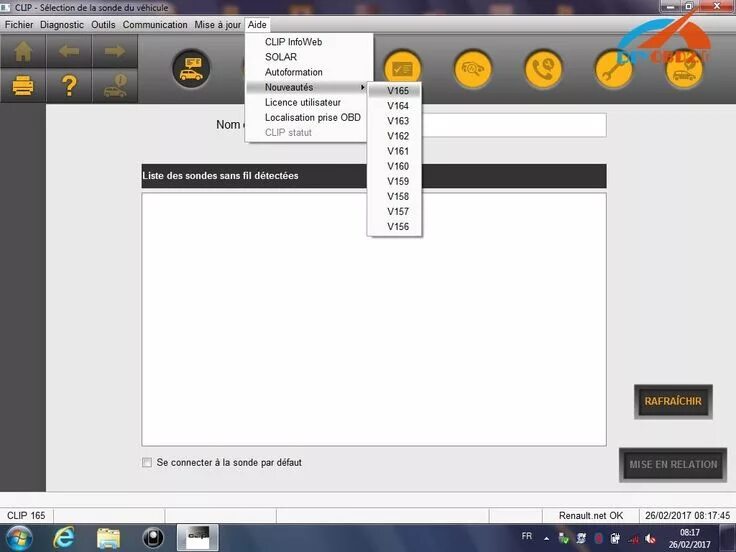Select V160 in Nouveautés submenu
The width and height of the screenshot is (736, 552).
pyautogui.click(x=395, y=166)
